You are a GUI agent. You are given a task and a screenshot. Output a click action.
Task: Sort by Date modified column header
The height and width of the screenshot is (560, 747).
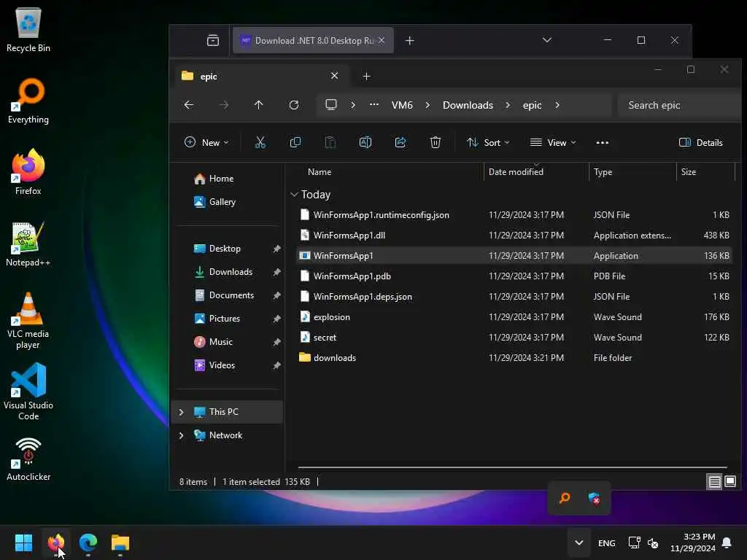pos(516,172)
